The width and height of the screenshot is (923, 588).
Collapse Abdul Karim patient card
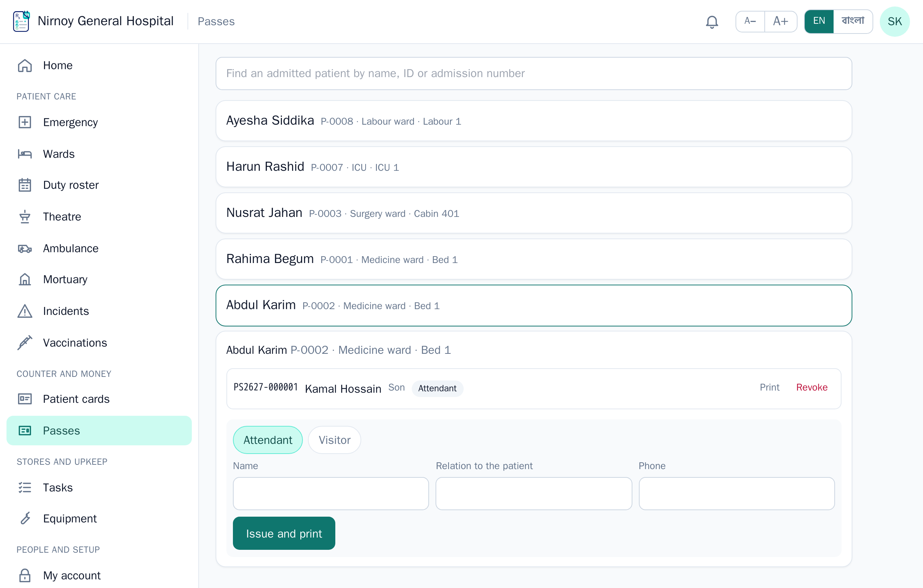coord(534,305)
